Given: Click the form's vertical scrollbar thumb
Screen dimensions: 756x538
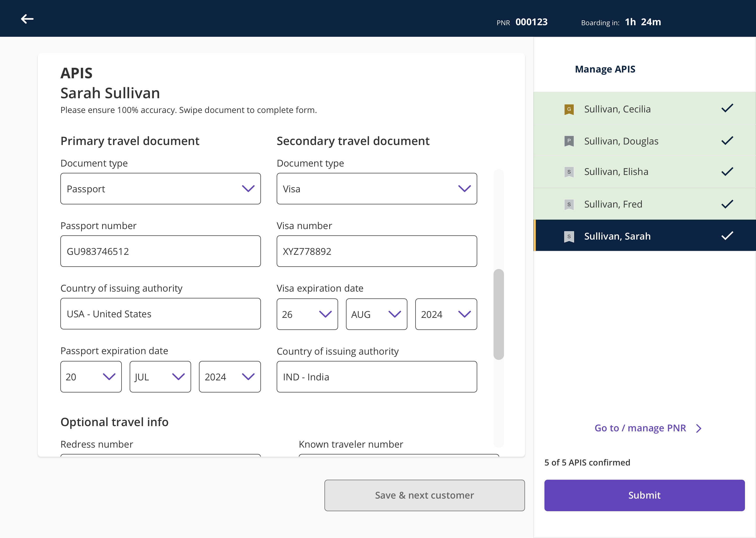Looking at the screenshot, I should click(498, 314).
